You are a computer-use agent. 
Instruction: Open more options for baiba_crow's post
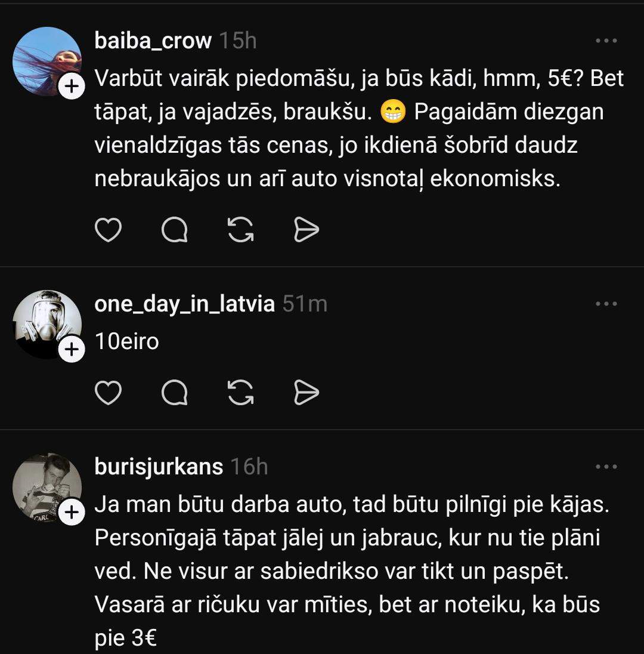606,41
